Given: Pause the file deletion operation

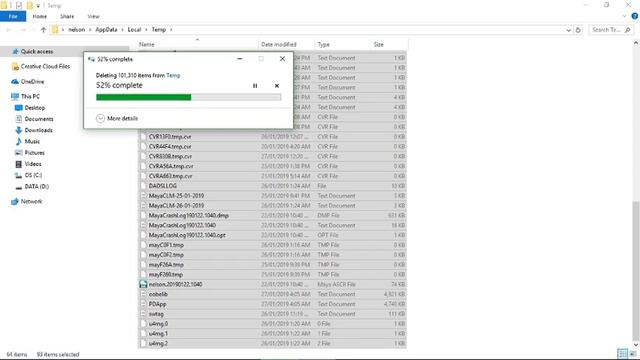Looking at the screenshot, I should 255,86.
